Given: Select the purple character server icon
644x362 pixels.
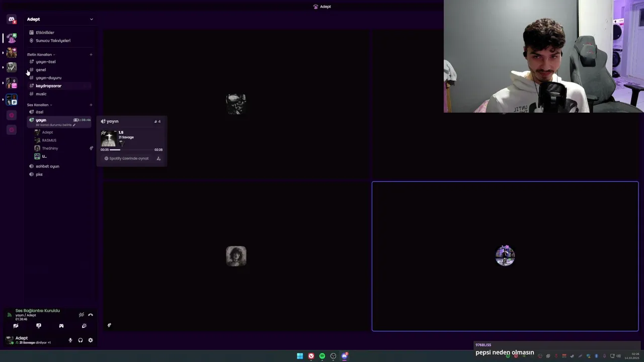Looking at the screenshot, I should click(x=12, y=38).
